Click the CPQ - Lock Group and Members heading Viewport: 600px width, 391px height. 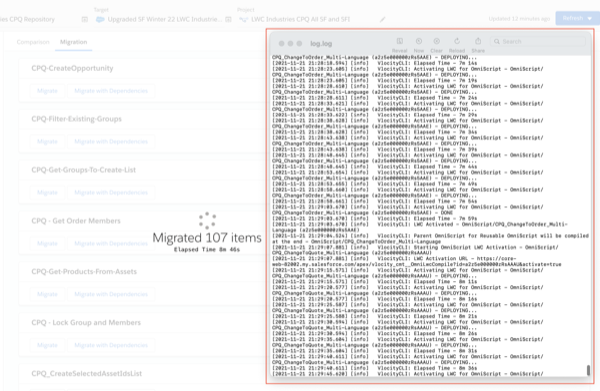tap(86, 323)
